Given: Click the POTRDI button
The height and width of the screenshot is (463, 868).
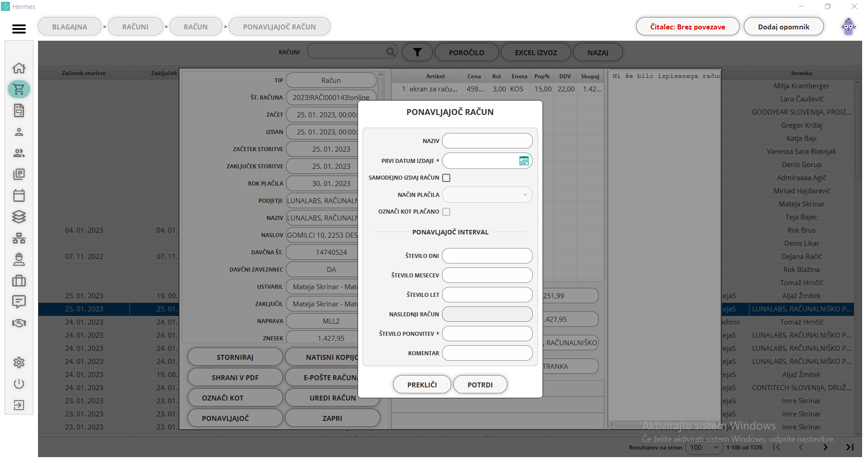Looking at the screenshot, I should click(x=480, y=385).
